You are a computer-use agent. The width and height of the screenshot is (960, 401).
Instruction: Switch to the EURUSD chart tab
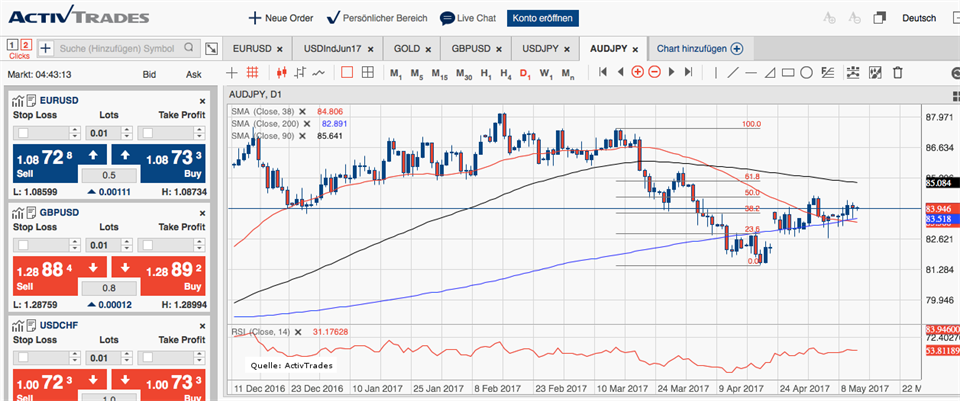(257, 48)
